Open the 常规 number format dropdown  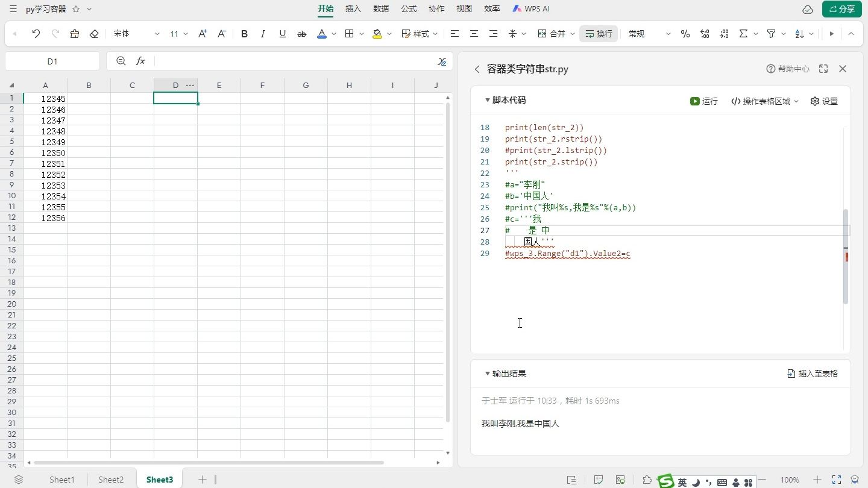coord(649,34)
